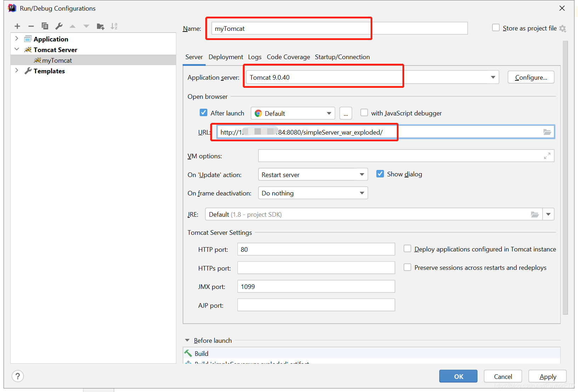This screenshot has height=392, width=578.
Task: Open edit templates via the wrench icon
Action: [59, 26]
